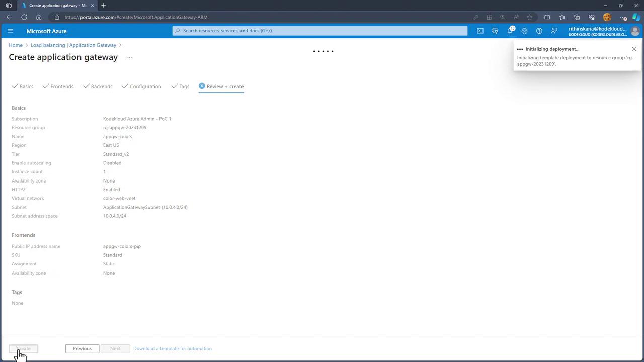The width and height of the screenshot is (644, 362).
Task: Toggle Read aloud icon in address bar
Action: tap(516, 17)
